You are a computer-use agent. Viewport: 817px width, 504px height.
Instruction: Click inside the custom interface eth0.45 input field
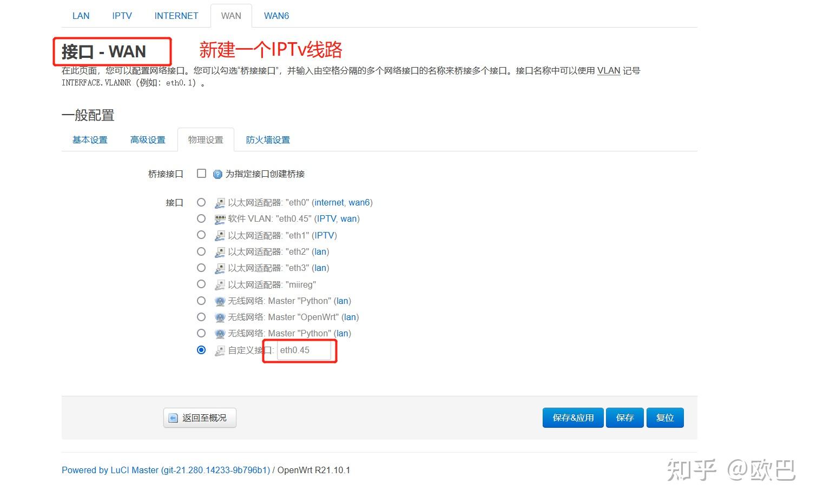click(304, 350)
